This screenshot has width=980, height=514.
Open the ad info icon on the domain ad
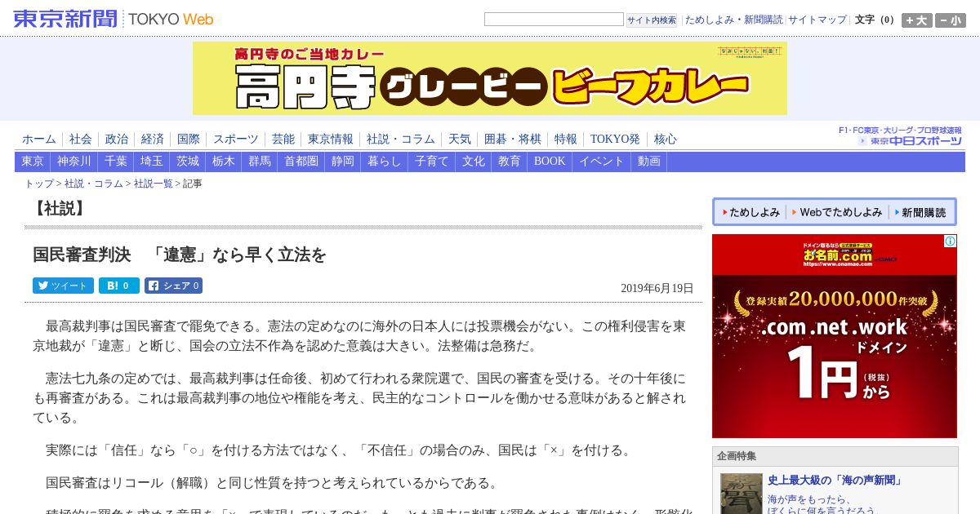click(x=950, y=241)
